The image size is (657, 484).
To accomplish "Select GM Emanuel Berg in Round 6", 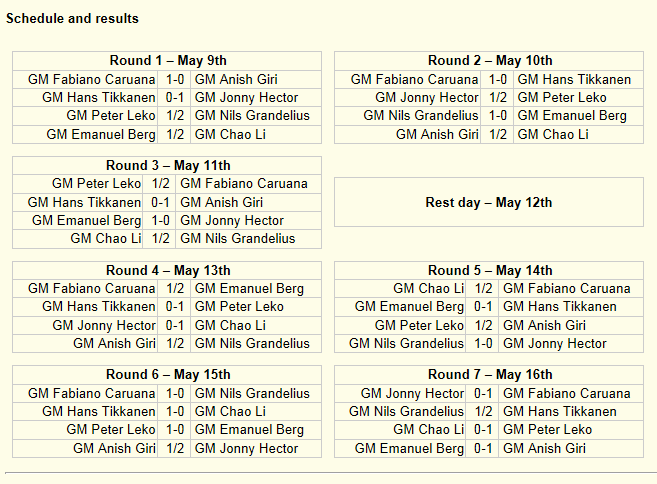I will point(249,430).
